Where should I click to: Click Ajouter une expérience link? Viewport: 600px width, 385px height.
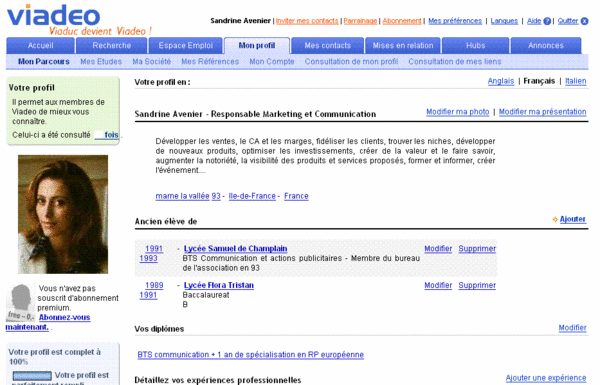pyautogui.click(x=546, y=378)
